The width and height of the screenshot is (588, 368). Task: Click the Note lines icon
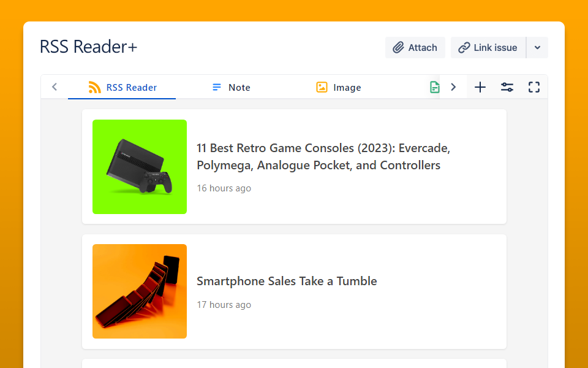click(217, 87)
